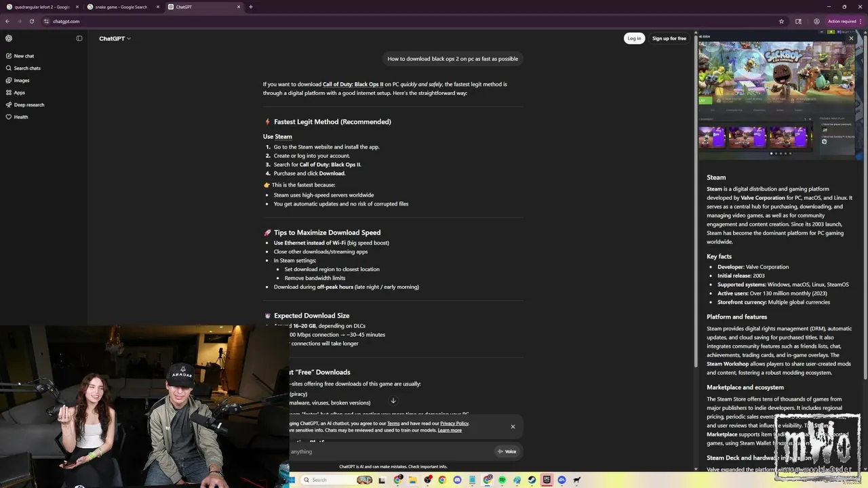This screenshot has width=868, height=488.
Task: Switch to the quadrangular lefort 2 tab
Action: tap(42, 7)
